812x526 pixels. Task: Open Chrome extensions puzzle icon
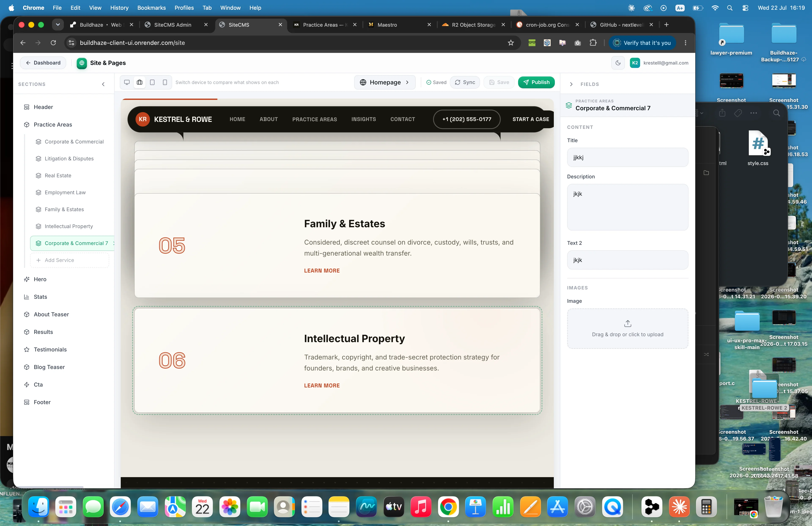click(593, 43)
